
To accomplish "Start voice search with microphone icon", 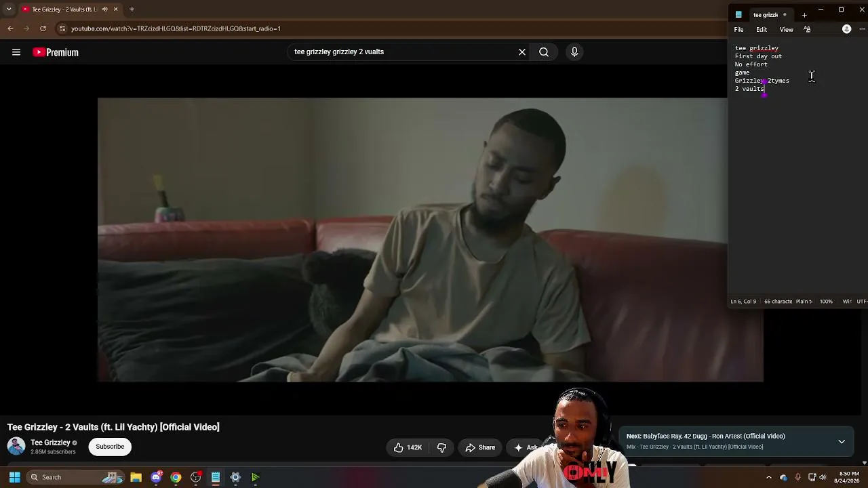I will pos(574,52).
